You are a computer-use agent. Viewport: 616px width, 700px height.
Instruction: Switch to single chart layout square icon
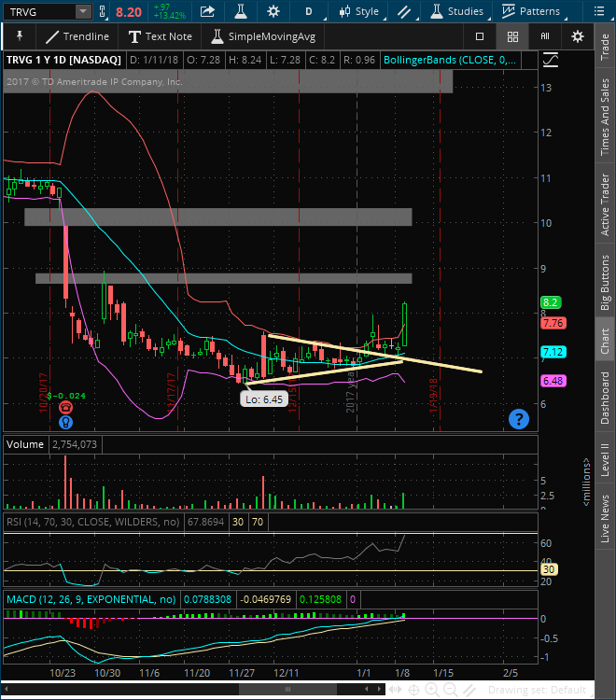(480, 36)
